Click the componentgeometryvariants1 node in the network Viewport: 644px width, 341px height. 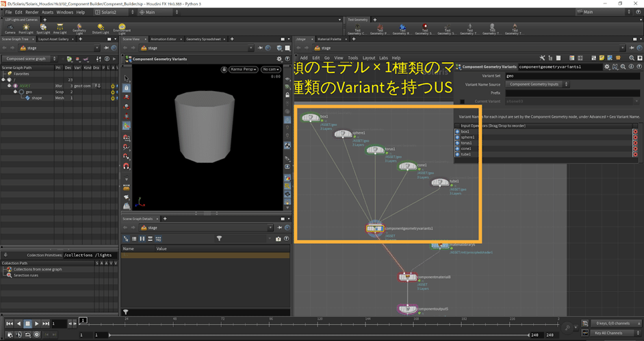click(x=374, y=229)
